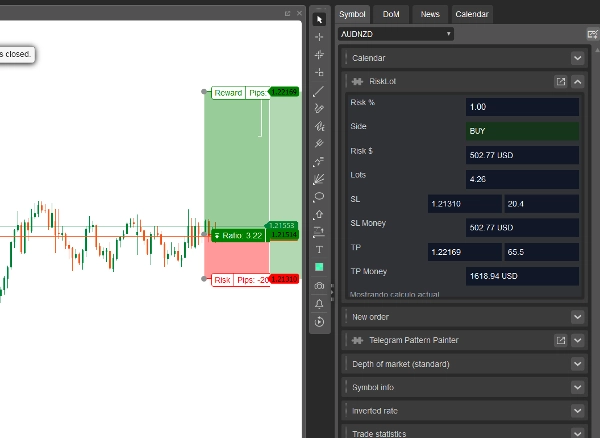Click the Risk label on the chart
The height and width of the screenshot is (438, 600).
pos(222,280)
